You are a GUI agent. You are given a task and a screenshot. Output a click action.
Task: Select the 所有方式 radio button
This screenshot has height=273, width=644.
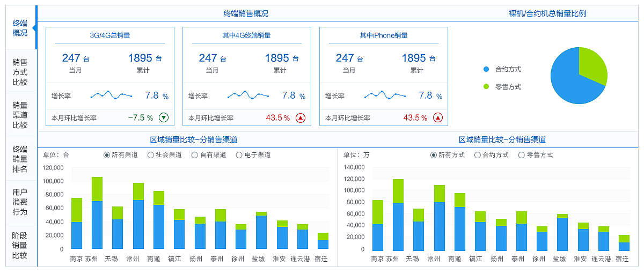click(434, 155)
